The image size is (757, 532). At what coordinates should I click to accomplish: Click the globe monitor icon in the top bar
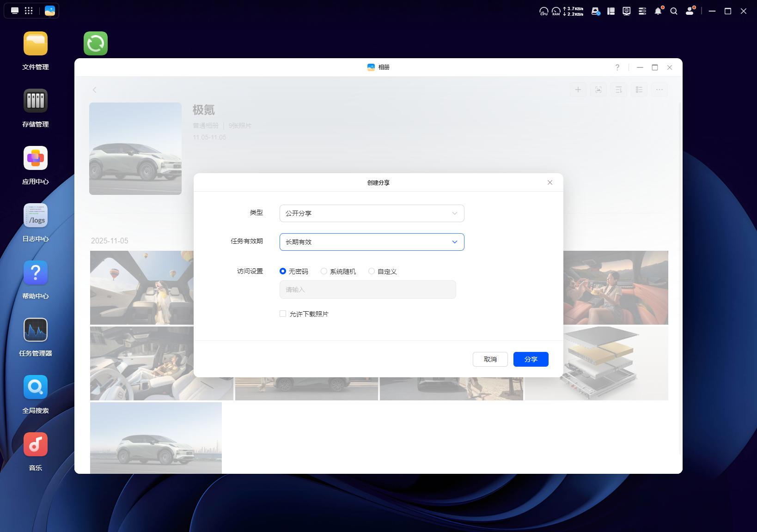[x=627, y=11]
